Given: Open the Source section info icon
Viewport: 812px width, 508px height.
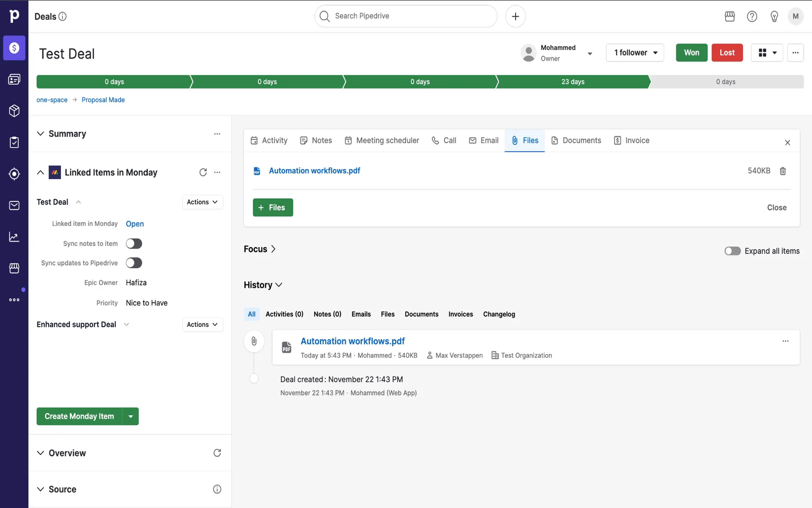Looking at the screenshot, I should [217, 489].
